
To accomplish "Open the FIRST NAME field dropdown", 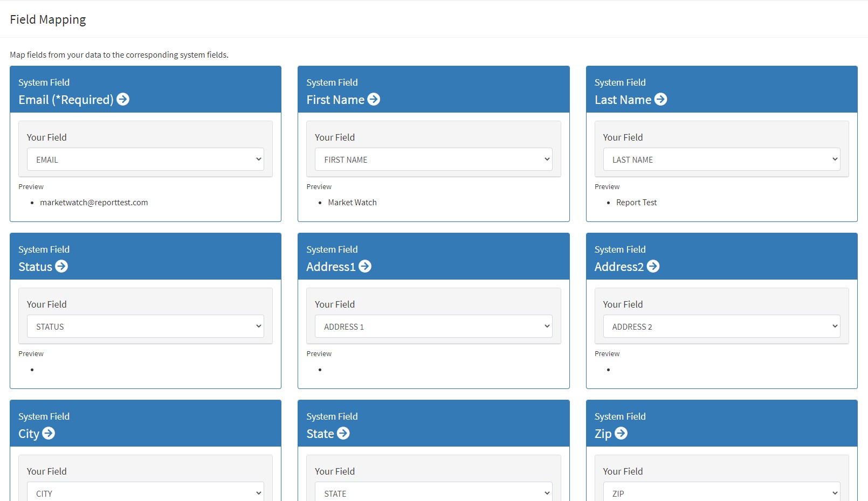I will (433, 159).
